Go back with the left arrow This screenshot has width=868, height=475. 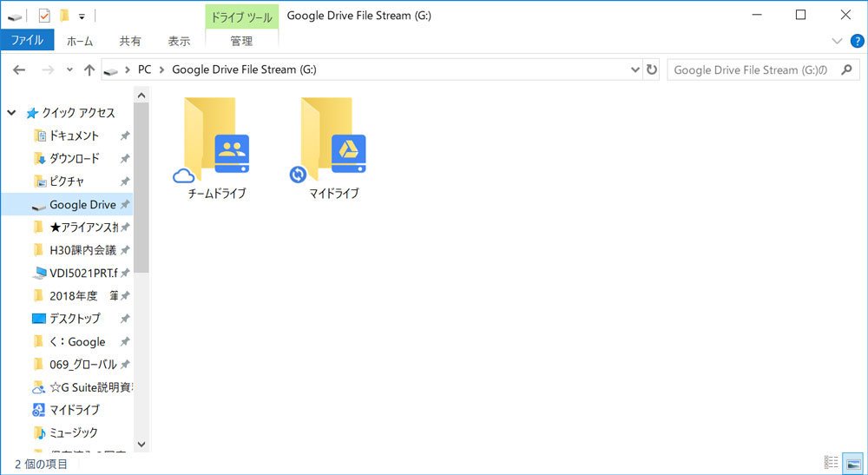tap(19, 69)
